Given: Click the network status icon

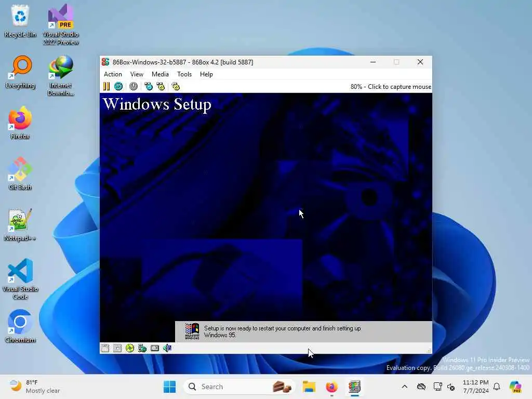Looking at the screenshot, I should click(x=142, y=348).
